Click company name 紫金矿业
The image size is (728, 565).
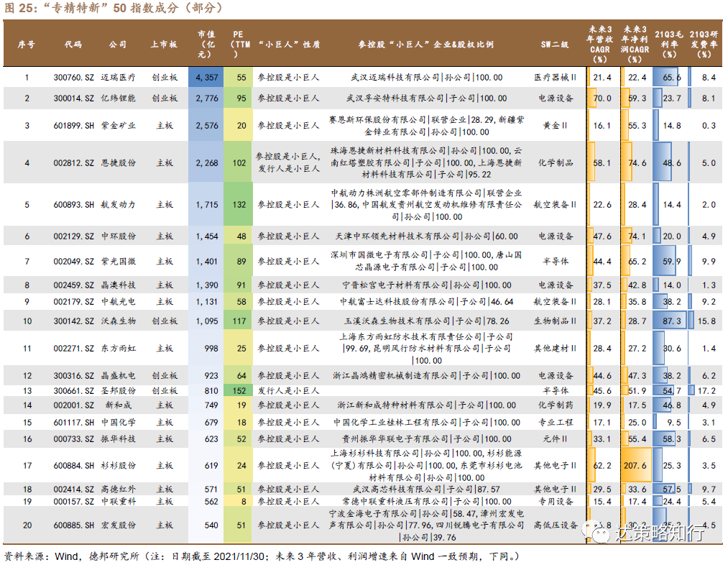[x=119, y=125]
